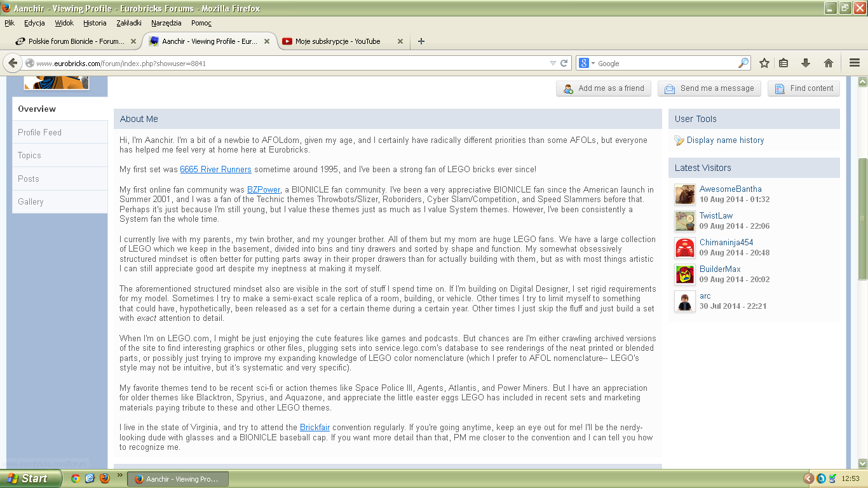
Task: Open the Zakładki menu
Action: pos(129,23)
